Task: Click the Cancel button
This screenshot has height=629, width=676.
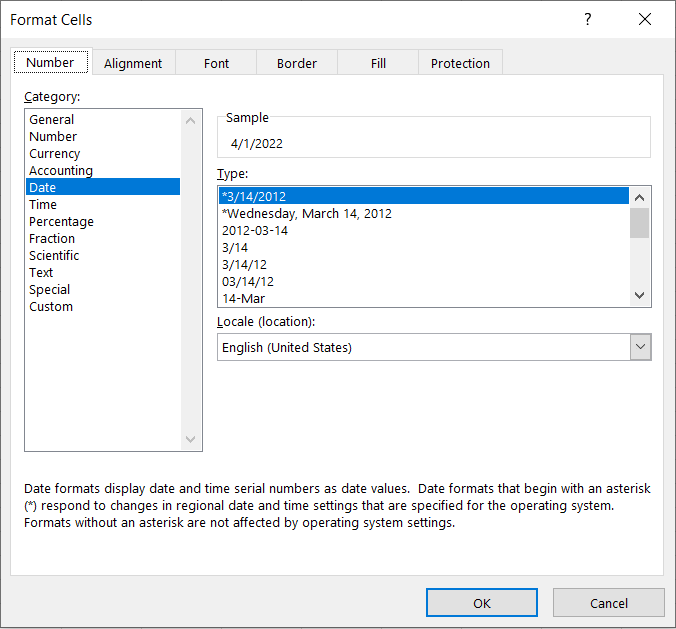Action: pyautogui.click(x=608, y=603)
